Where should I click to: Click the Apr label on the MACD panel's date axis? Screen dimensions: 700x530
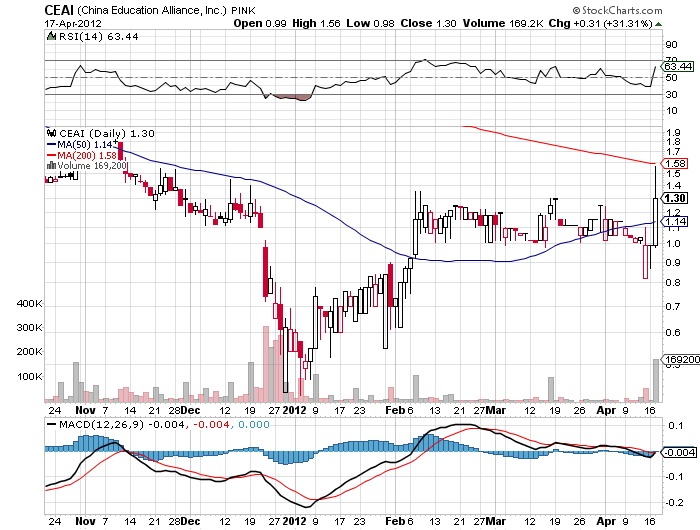tap(606, 522)
